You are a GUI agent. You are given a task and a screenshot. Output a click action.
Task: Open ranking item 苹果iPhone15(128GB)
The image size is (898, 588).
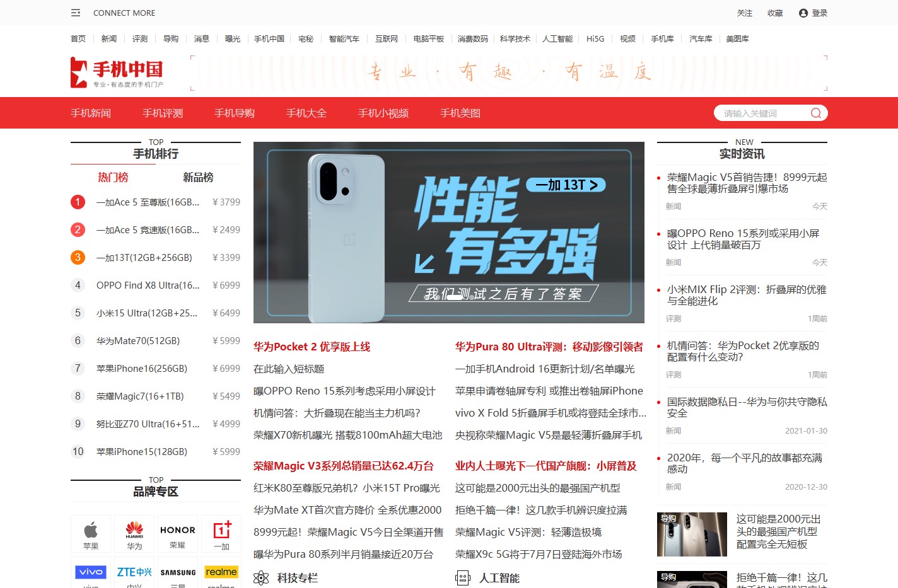point(142,452)
